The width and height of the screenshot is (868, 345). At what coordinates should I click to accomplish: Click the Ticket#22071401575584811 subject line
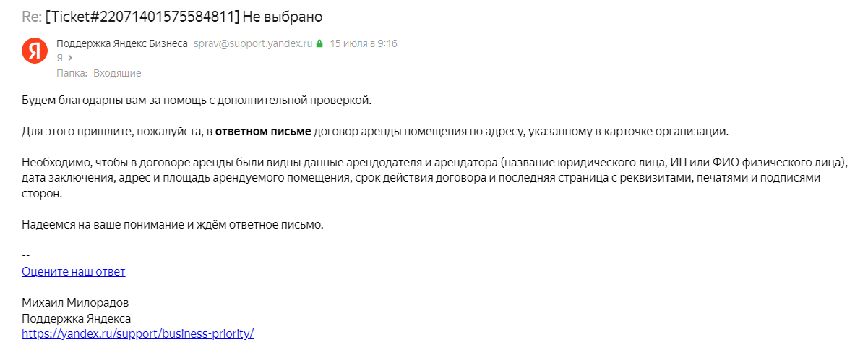pos(184,15)
